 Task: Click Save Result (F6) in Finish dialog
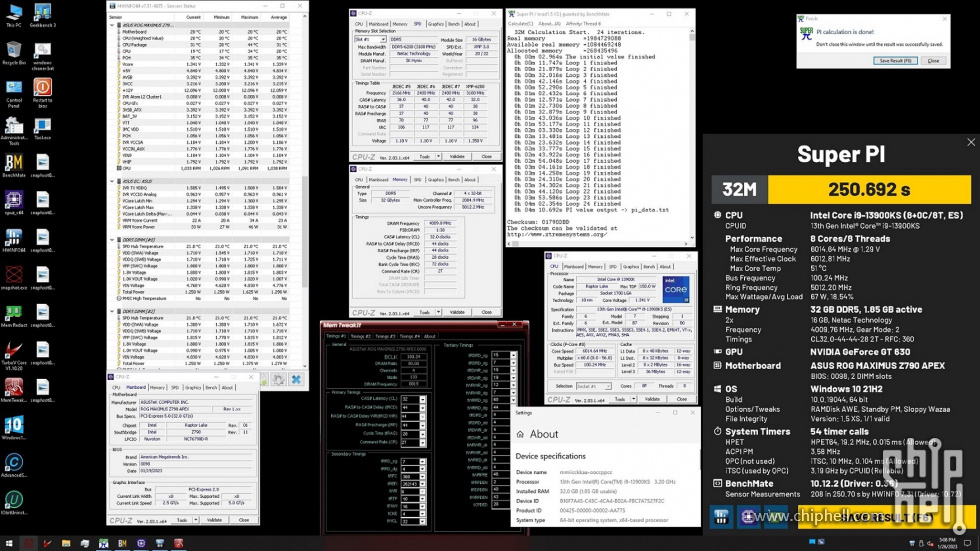[x=895, y=61]
